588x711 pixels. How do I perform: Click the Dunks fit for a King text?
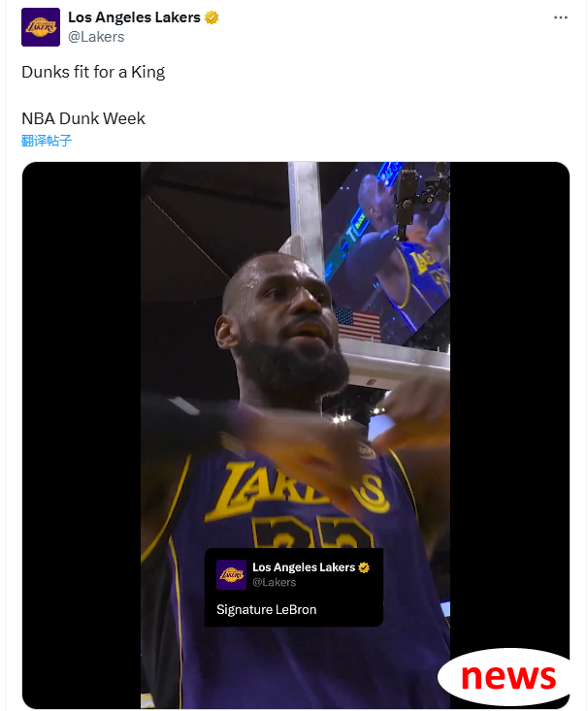(x=93, y=72)
